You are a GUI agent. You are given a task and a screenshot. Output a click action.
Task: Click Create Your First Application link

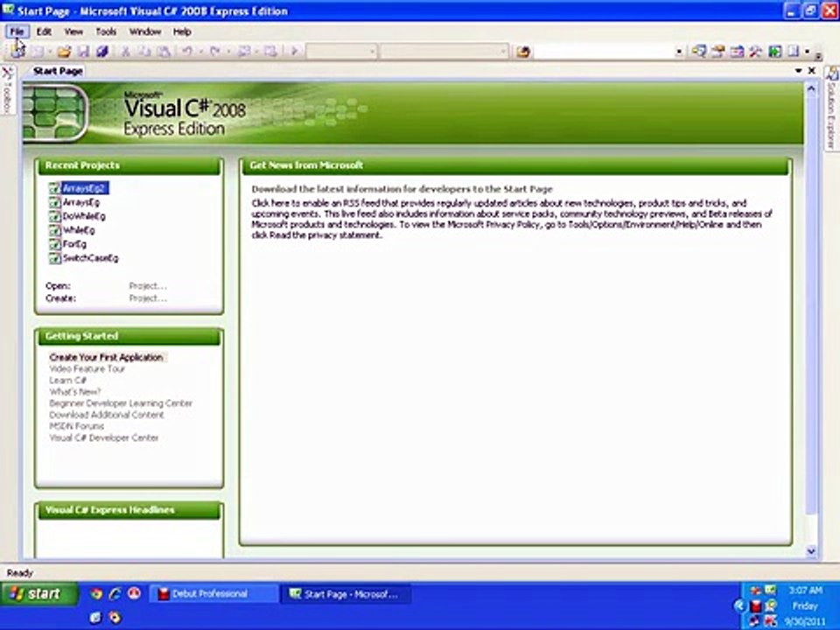point(106,357)
